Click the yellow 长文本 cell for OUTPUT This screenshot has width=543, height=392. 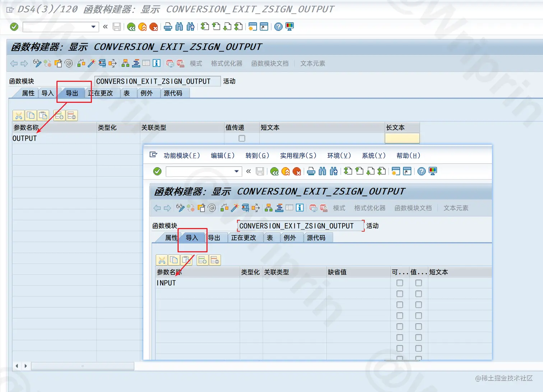click(x=402, y=138)
